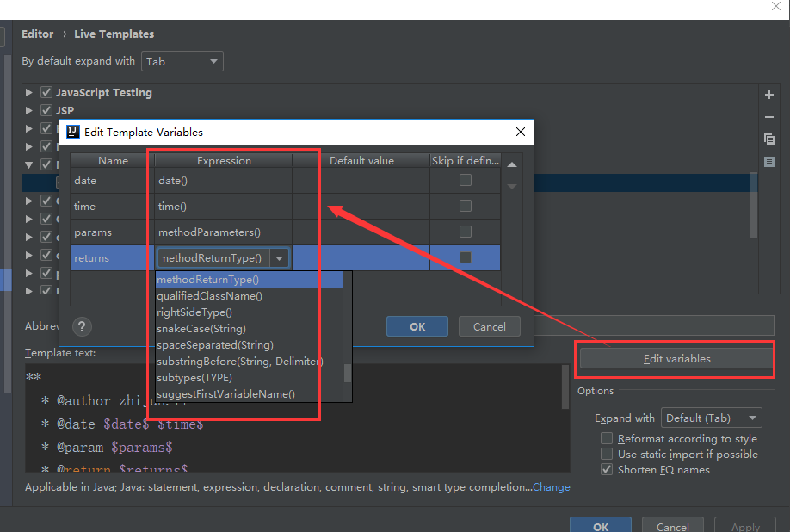The height and width of the screenshot is (532, 790).
Task: Move variable down with the down arrow
Action: (512, 187)
